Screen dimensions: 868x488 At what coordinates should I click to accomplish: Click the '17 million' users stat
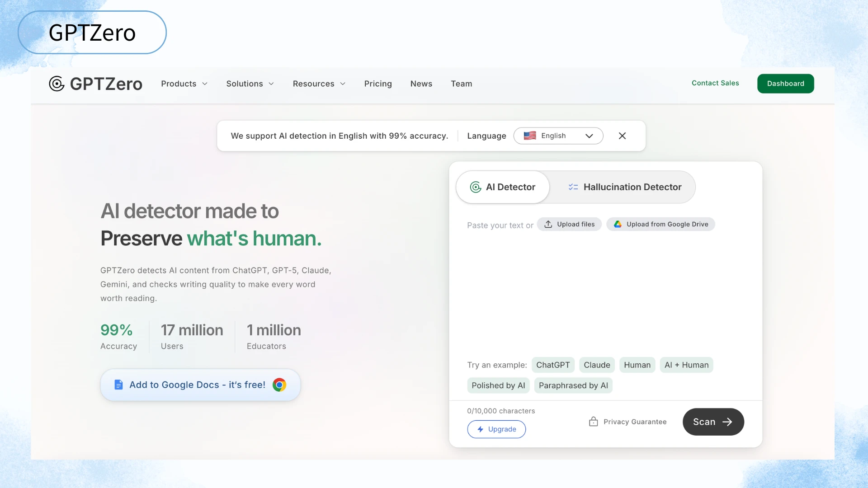pyautogui.click(x=192, y=330)
